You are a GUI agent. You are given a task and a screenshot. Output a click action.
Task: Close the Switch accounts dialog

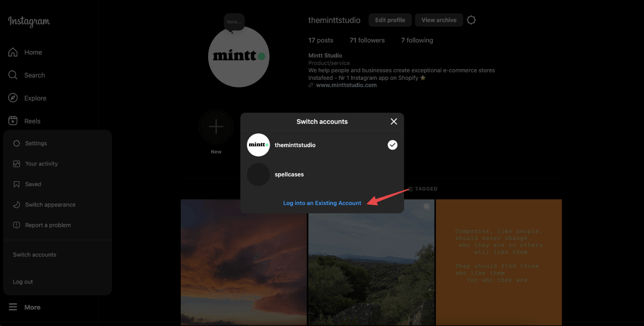pos(393,121)
